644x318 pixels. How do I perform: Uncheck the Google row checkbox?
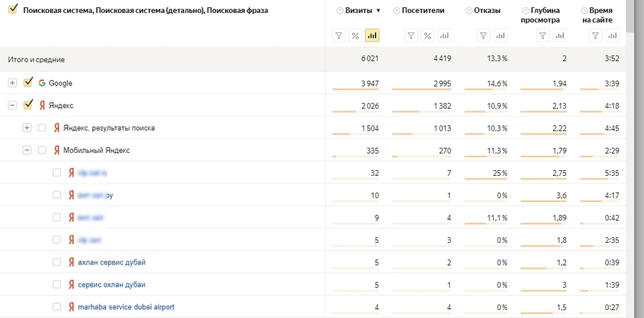coord(27,82)
